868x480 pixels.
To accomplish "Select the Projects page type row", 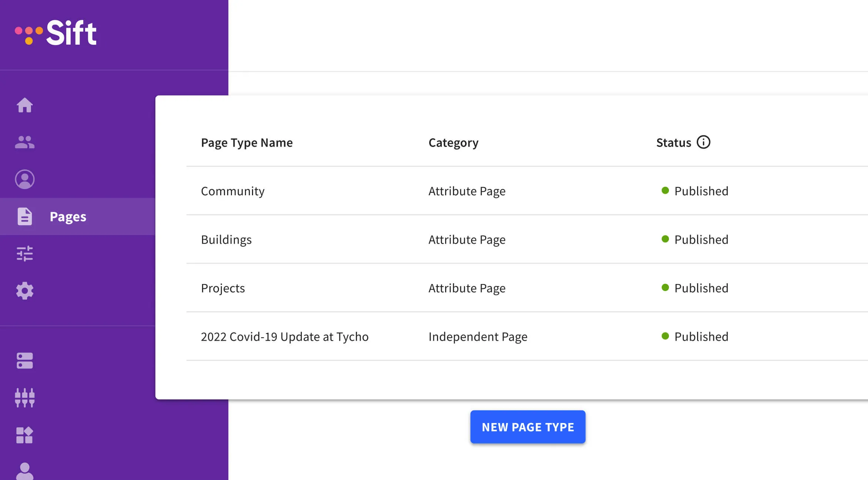I will 223,288.
